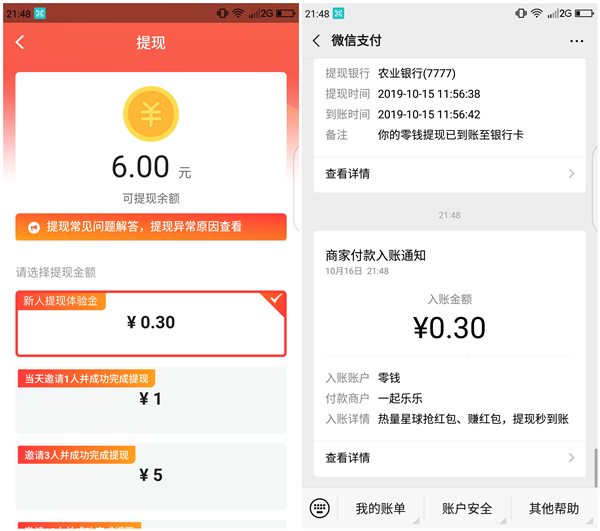The height and width of the screenshot is (531, 600).
Task: Open the withdrawal FAQ orange banner
Action: [150, 227]
